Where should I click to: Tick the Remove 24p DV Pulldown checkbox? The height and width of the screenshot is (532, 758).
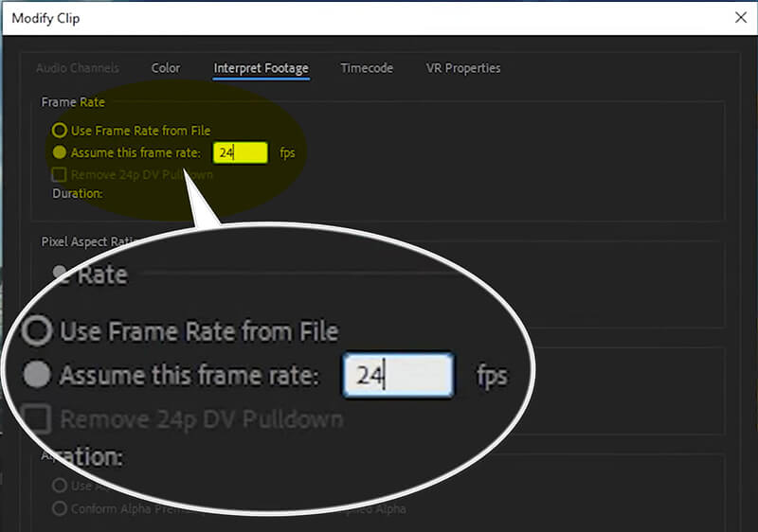(x=59, y=174)
